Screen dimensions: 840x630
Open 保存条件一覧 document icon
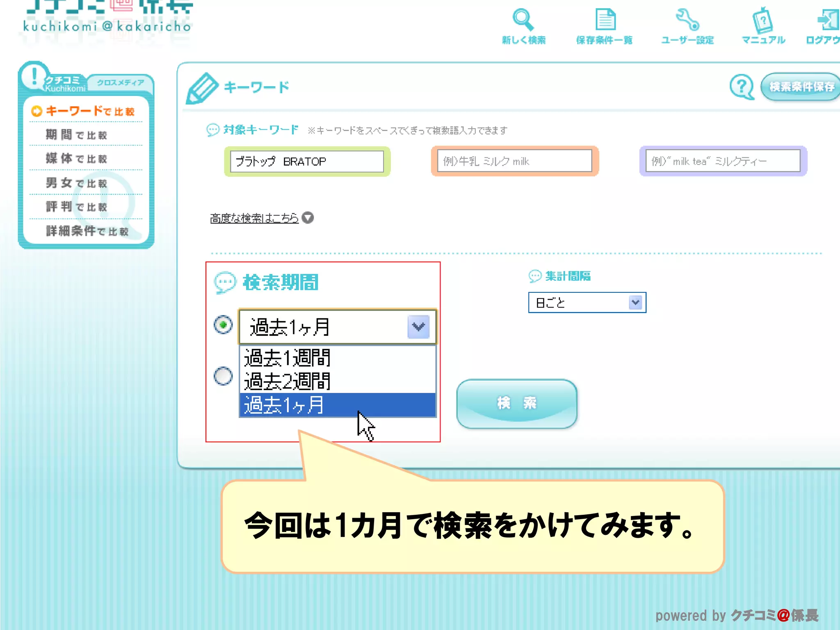tap(605, 19)
